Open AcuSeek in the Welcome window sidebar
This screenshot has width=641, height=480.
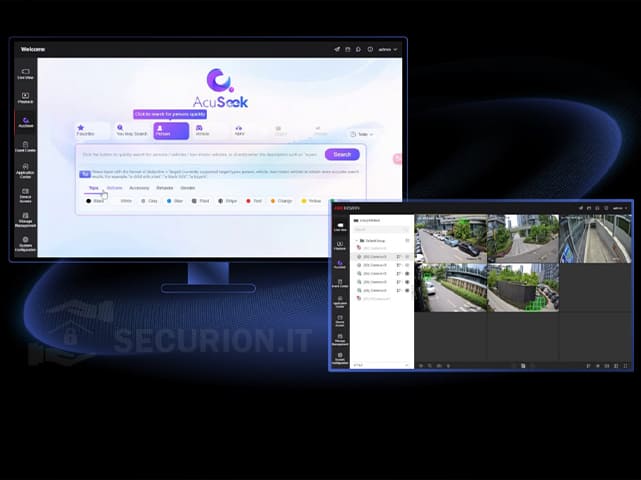[x=25, y=122]
